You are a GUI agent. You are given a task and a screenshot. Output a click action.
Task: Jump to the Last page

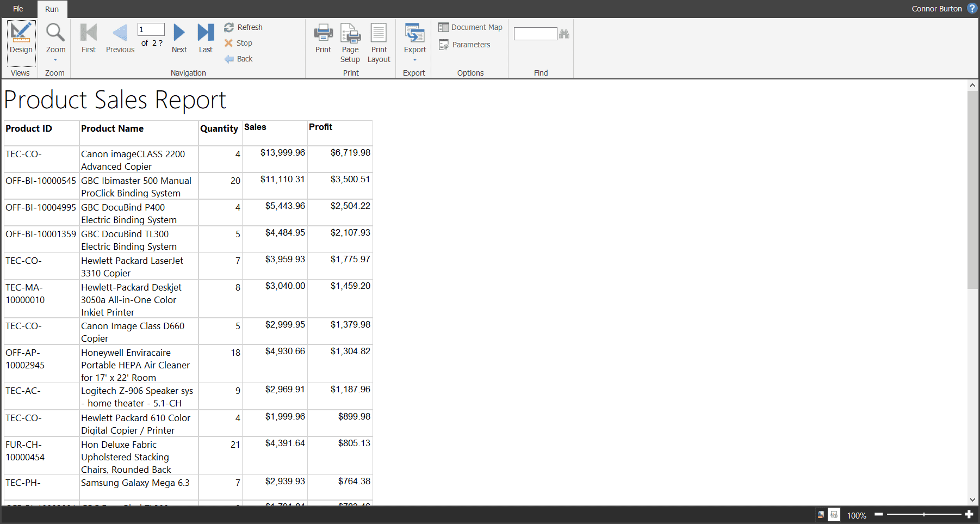pyautogui.click(x=206, y=39)
